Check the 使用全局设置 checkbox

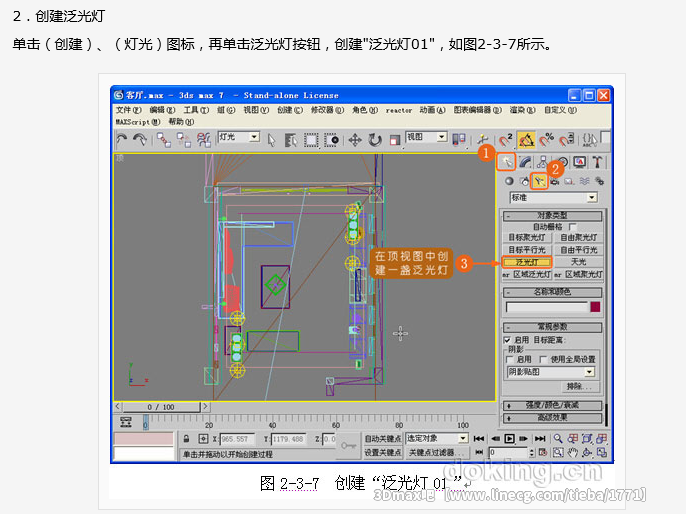pos(543,360)
